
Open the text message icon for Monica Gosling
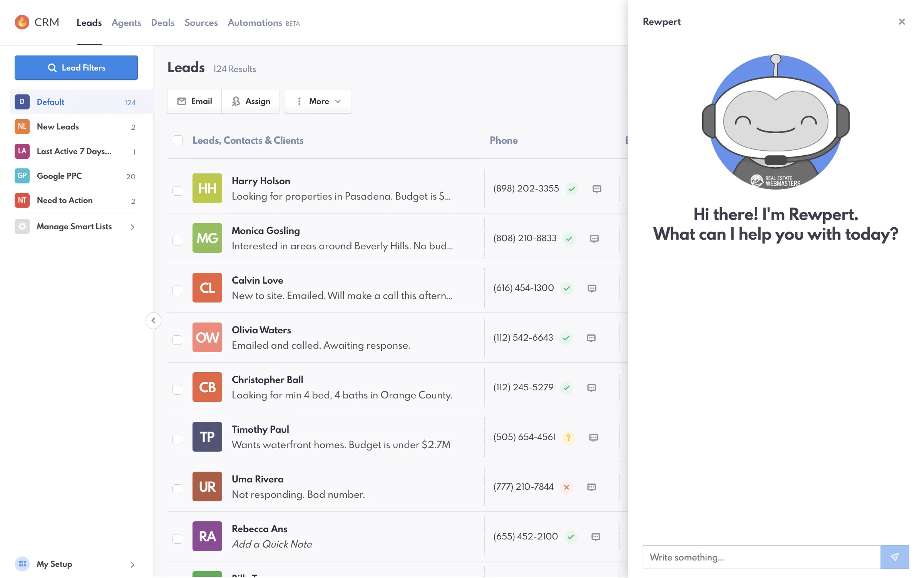(594, 239)
